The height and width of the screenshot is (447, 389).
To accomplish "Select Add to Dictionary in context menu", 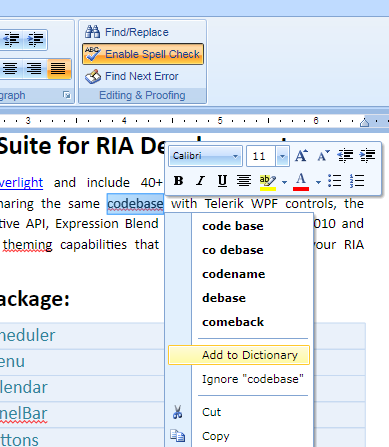I will 239,355.
